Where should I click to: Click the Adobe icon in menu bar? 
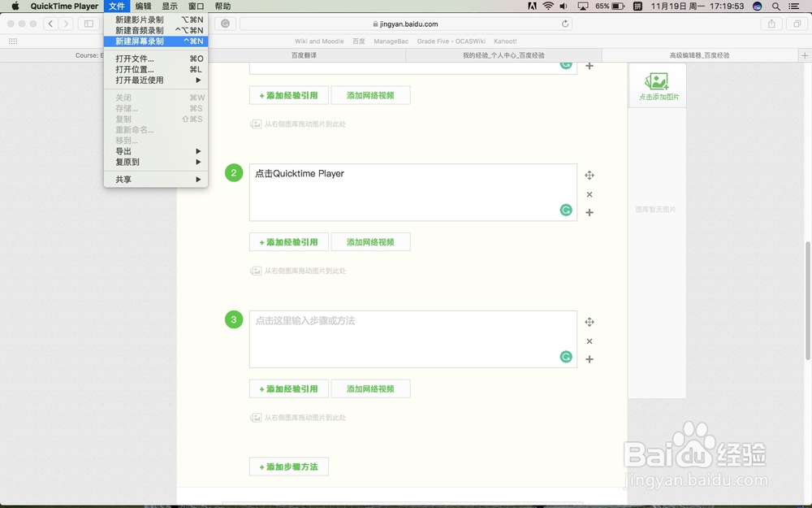point(532,7)
